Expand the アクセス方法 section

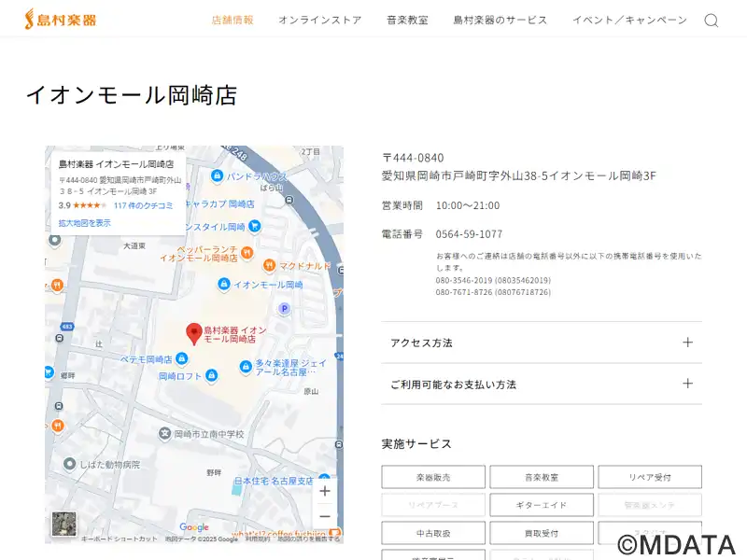542,343
